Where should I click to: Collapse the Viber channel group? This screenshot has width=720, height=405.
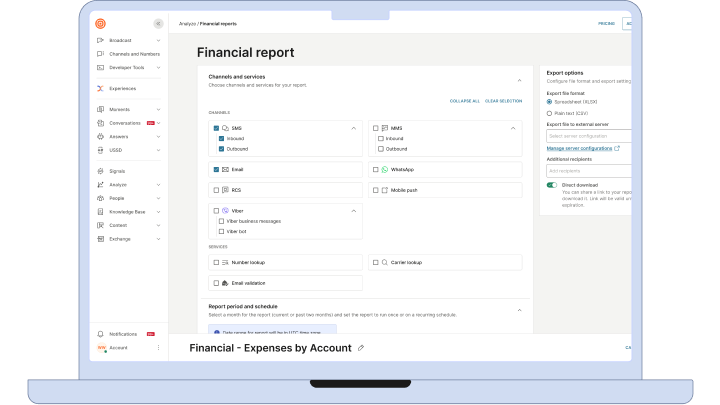tap(353, 211)
